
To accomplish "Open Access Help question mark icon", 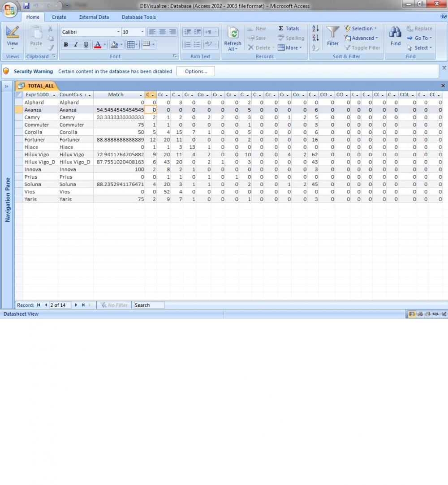I will [444, 17].
